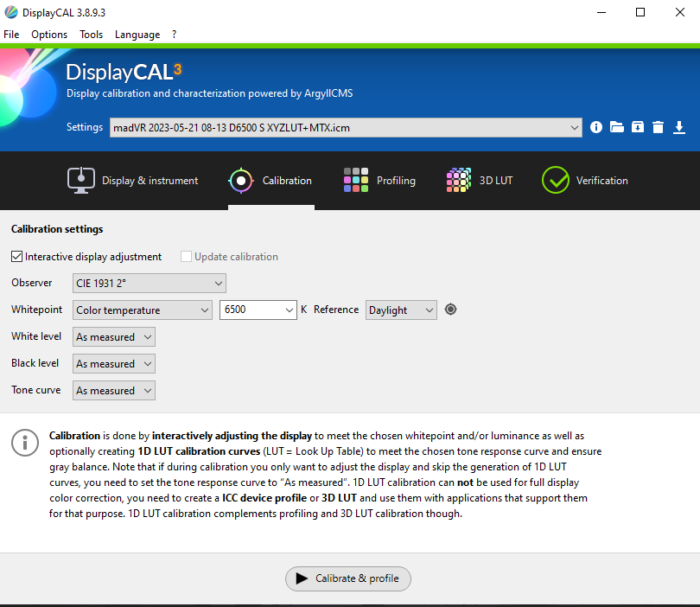The width and height of the screenshot is (700, 607).
Task: Open the ? help menu
Action: (174, 35)
